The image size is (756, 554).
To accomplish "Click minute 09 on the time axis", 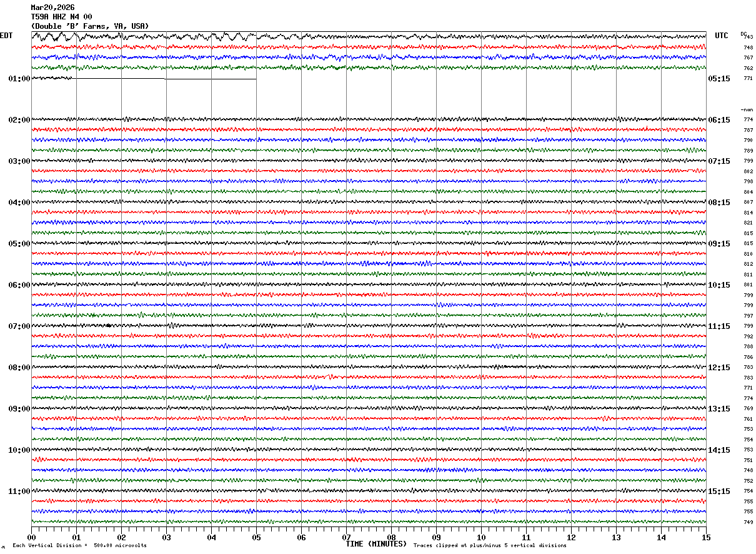I will [x=436, y=538].
